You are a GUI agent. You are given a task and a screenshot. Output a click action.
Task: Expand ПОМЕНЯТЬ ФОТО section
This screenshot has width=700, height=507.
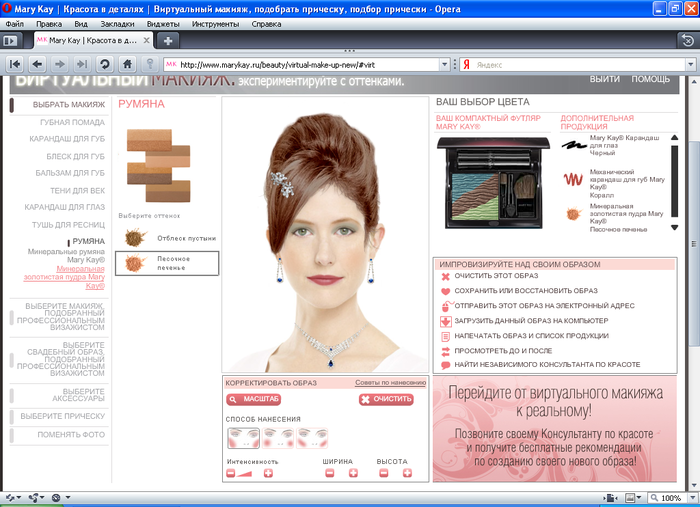pyautogui.click(x=59, y=435)
